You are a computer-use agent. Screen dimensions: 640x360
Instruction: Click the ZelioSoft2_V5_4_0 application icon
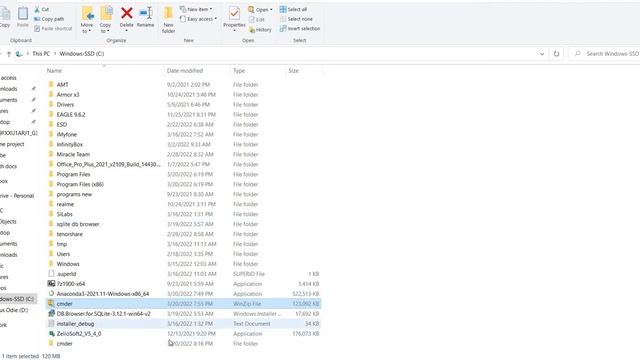pyautogui.click(x=51, y=333)
